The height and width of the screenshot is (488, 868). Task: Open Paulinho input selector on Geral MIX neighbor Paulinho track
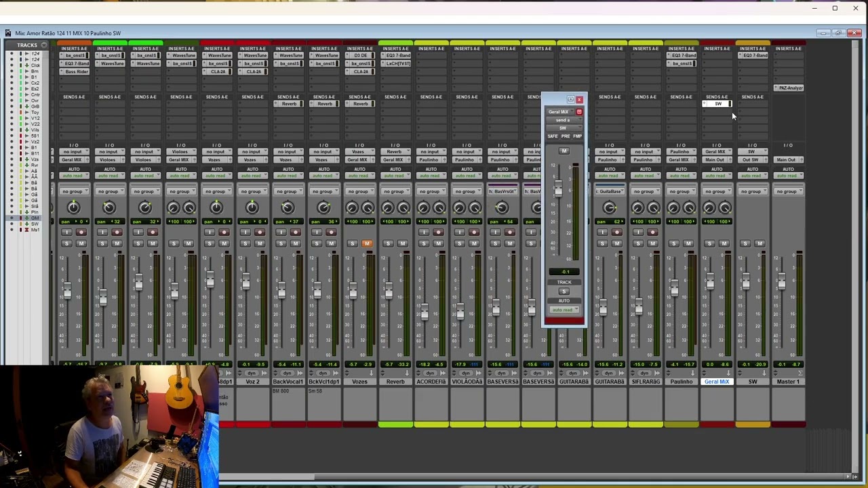pos(680,152)
